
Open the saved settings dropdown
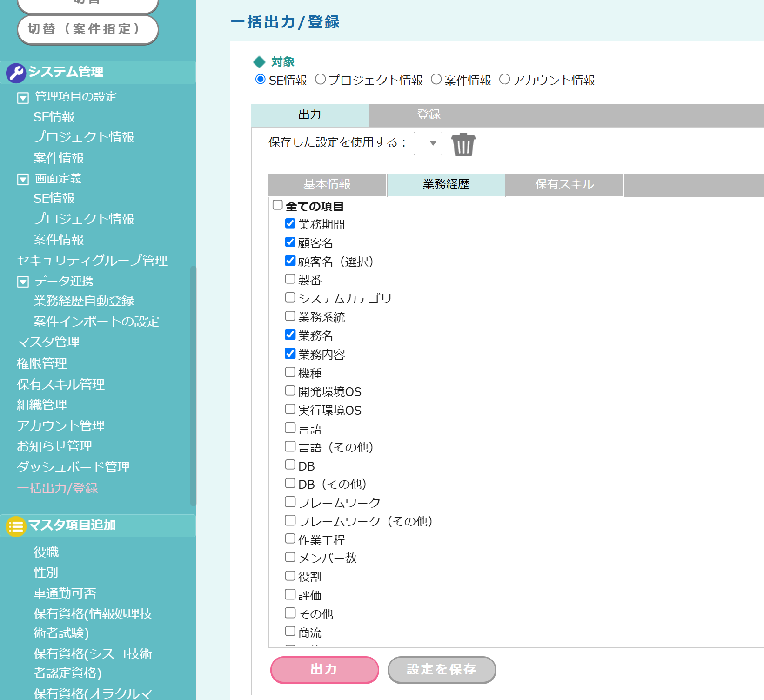click(x=428, y=143)
